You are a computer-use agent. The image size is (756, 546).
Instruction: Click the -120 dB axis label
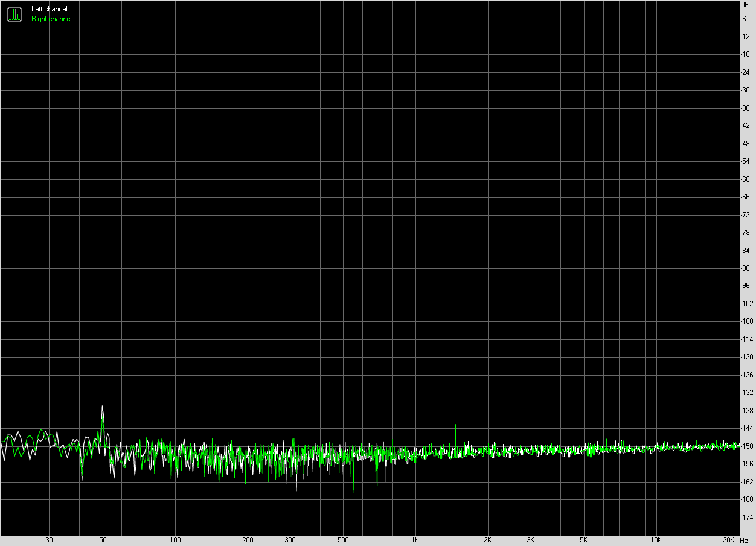click(747, 357)
